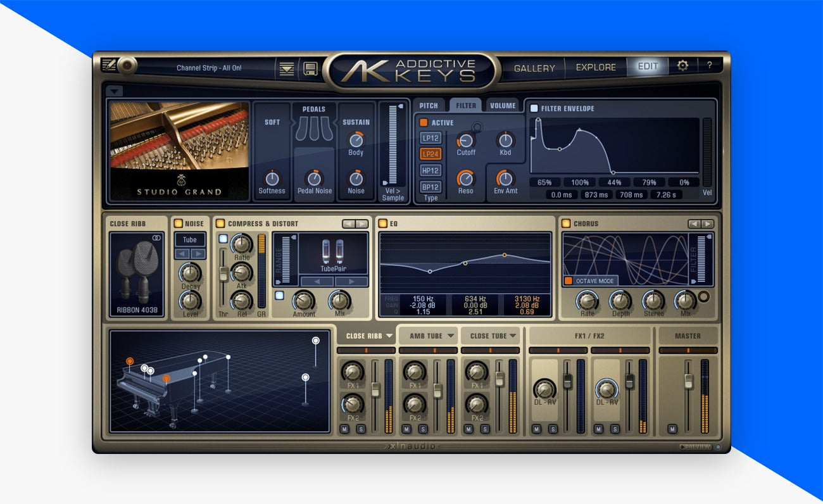Click the compressor Atk knob
823x504 pixels.
click(241, 273)
